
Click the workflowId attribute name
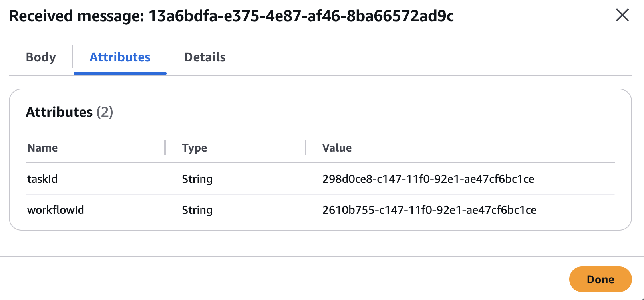coord(55,210)
